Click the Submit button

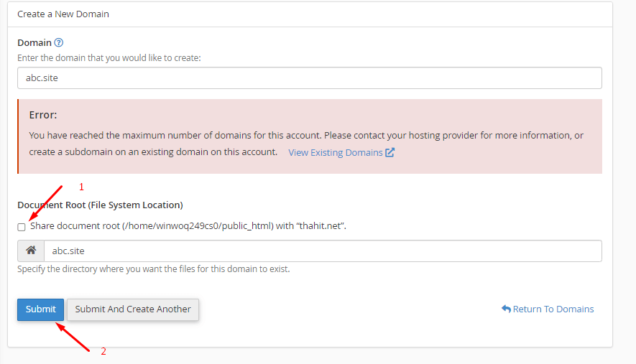40,309
